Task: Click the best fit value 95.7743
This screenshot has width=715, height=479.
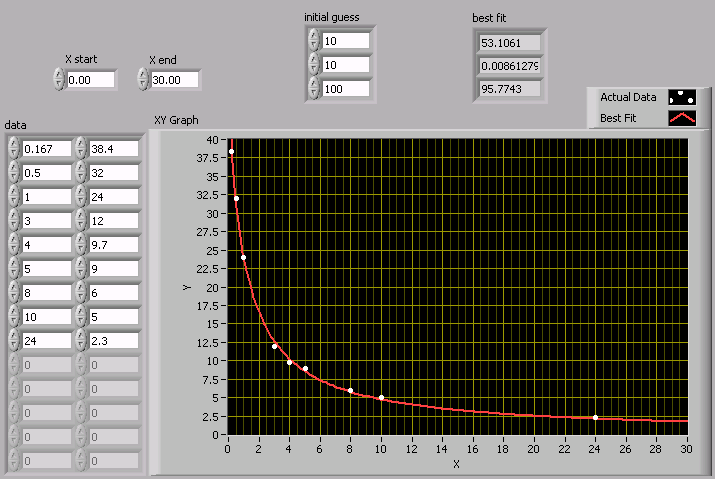Action: pos(510,88)
